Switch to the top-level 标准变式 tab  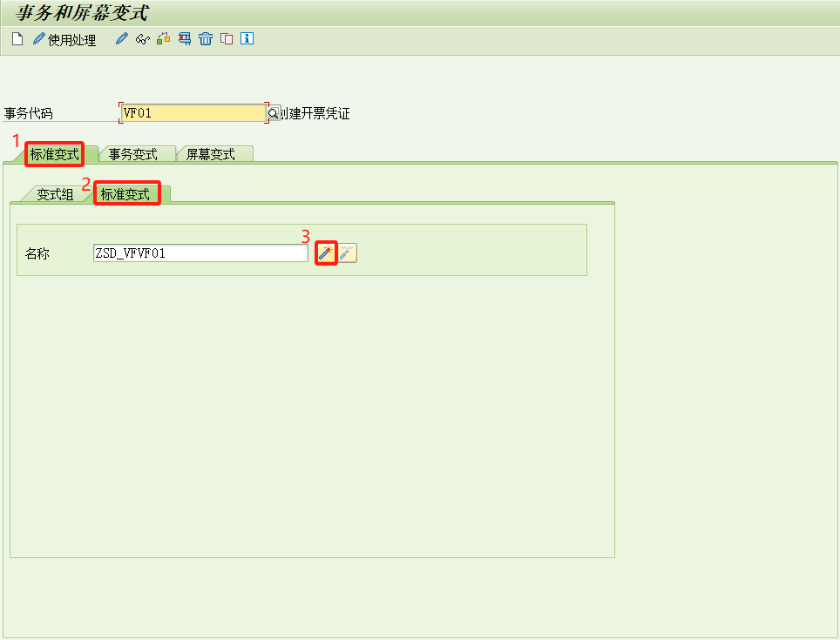pyautogui.click(x=54, y=154)
